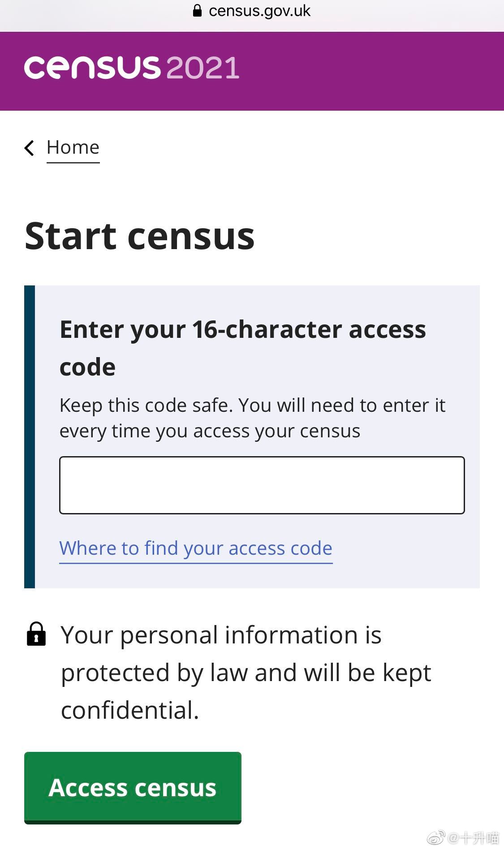Click the Weibo eye logo watermark
The height and width of the screenshot is (850, 504).
(x=436, y=837)
